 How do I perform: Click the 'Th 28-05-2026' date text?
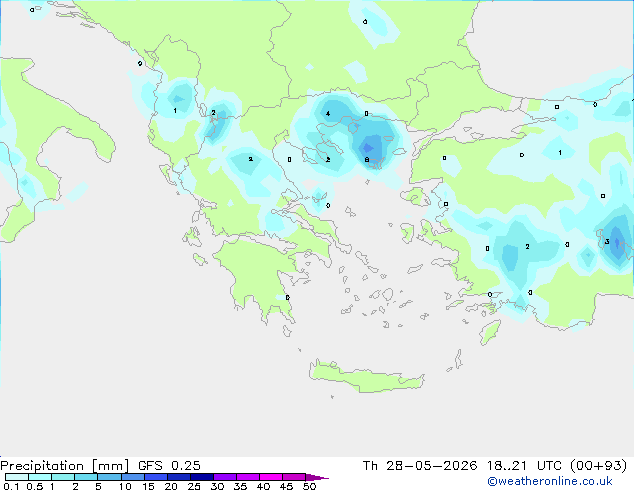click(420, 466)
